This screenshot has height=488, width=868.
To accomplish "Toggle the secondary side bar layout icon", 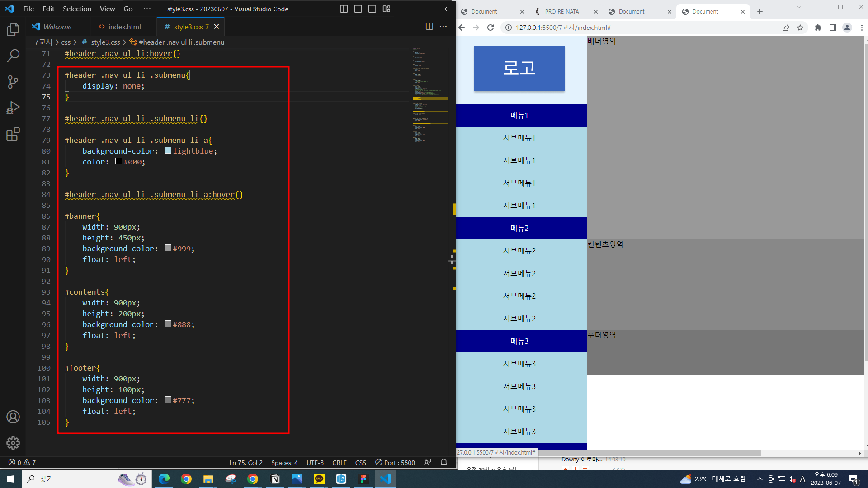I will (372, 9).
